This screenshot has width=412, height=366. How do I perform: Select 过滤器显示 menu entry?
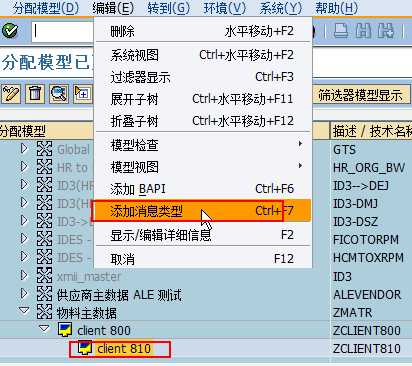click(x=203, y=77)
